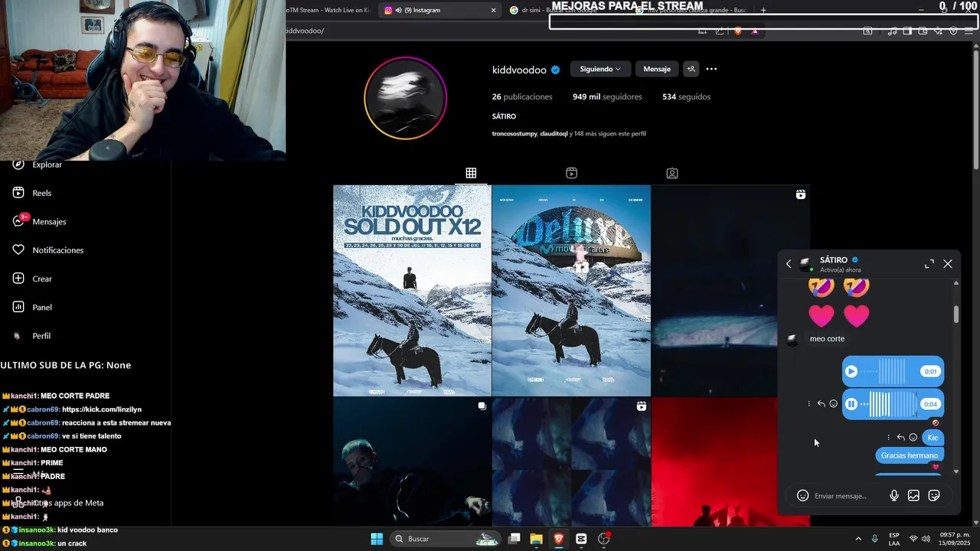Go back in the SÁTIRO chat
The image size is (980, 551).
pyautogui.click(x=789, y=264)
